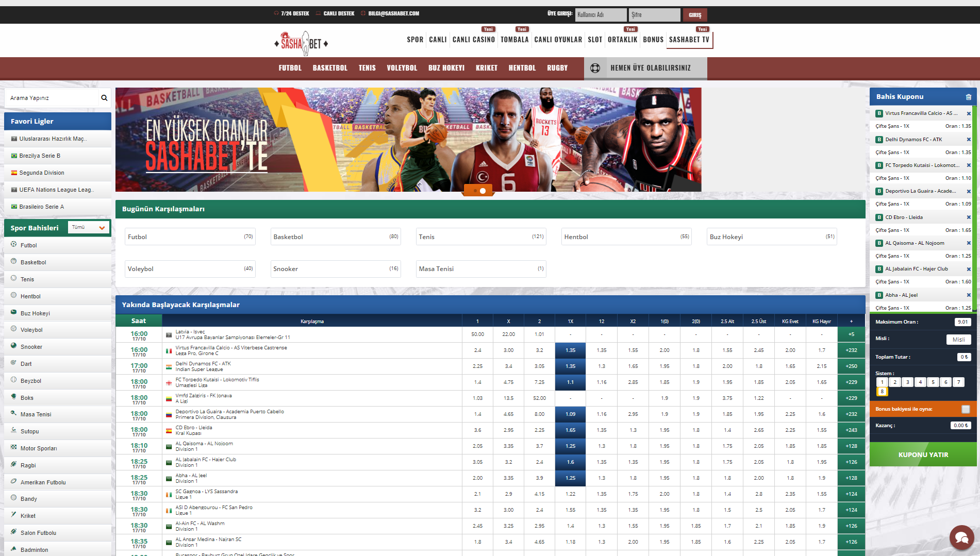Click the Sashabet logo
Viewport: 980px width, 556px height.
302,43
